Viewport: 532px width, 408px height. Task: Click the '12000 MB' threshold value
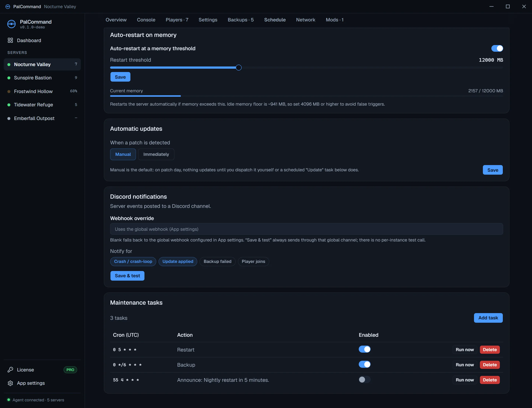pyautogui.click(x=491, y=60)
